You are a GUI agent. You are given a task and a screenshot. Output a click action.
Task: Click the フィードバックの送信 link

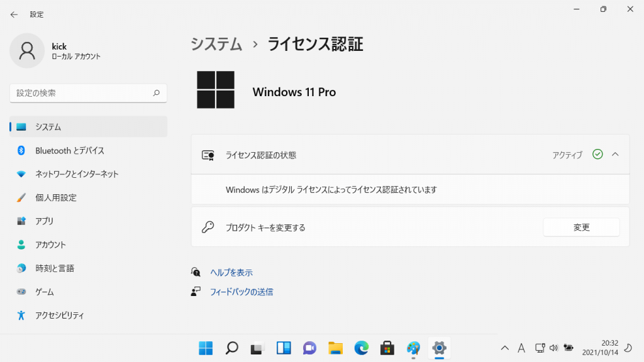[241, 292]
